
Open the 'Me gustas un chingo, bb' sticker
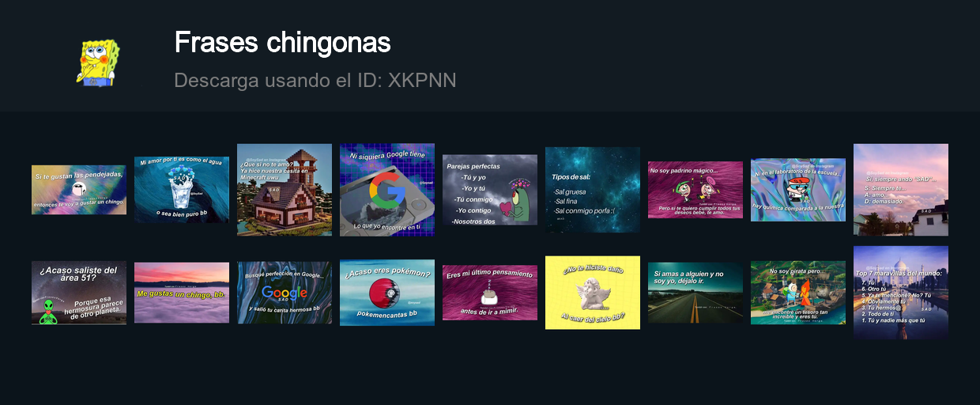coord(182,293)
